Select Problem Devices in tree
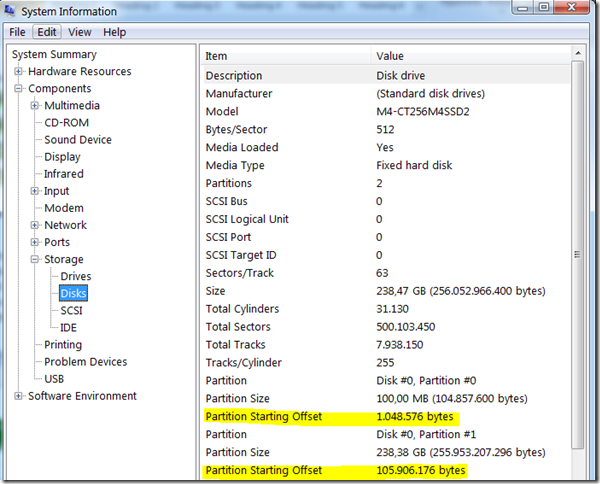This screenshot has height=484, width=600. coord(85,362)
